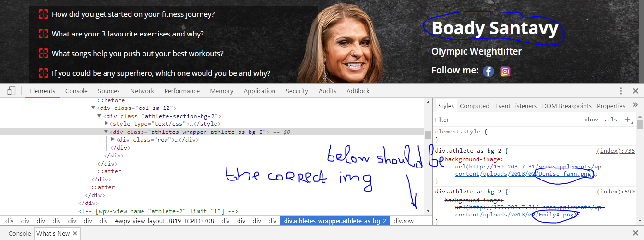Select the #wpv-view-layout-3819-TCPID3708 breadcrumb
Viewport: 644px width, 240px height.
pos(165,221)
